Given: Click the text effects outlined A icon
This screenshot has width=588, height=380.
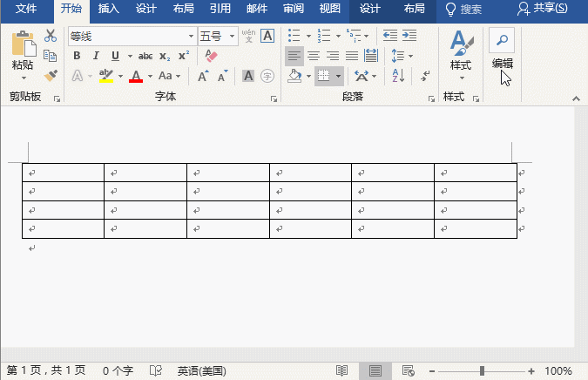Looking at the screenshot, I should (x=78, y=76).
